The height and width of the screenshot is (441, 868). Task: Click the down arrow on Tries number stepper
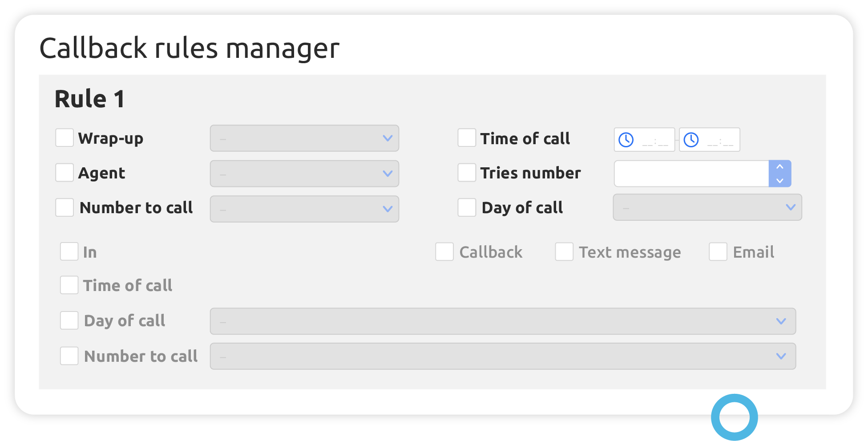point(780,180)
